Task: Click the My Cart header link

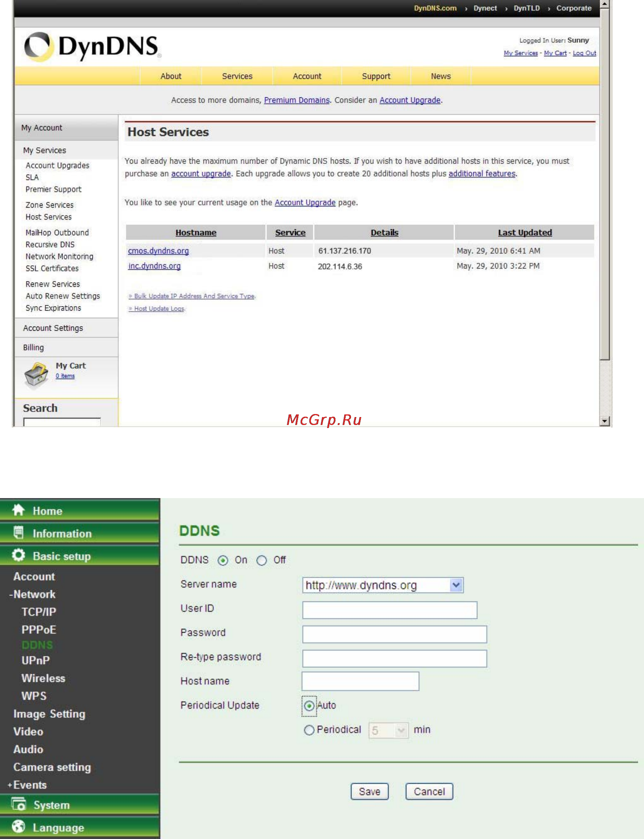Action: [x=555, y=53]
